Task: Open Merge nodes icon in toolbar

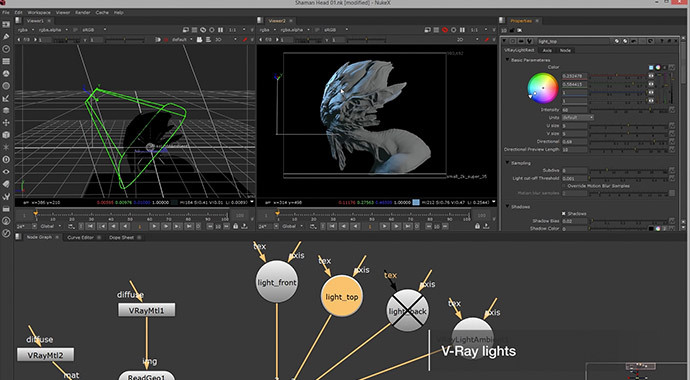Action: click(6, 110)
